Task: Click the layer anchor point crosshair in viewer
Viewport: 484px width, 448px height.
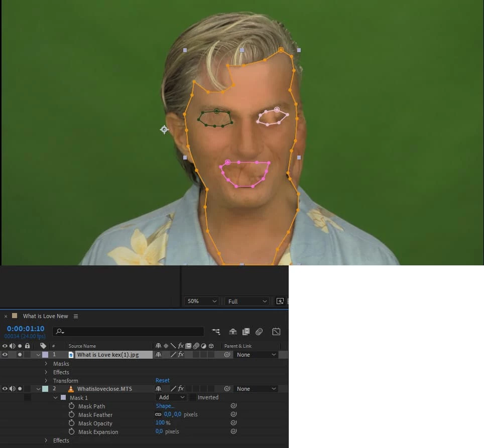Action: click(164, 129)
